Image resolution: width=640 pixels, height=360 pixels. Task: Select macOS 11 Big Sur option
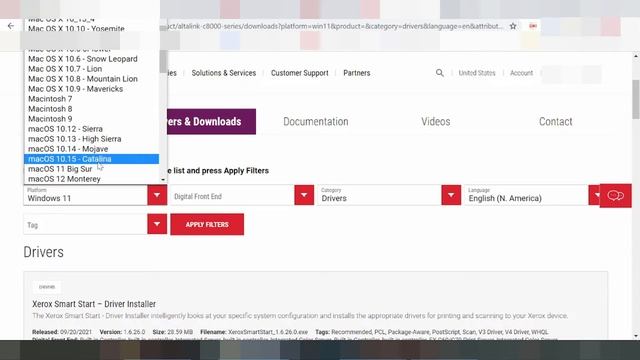[x=91, y=169]
